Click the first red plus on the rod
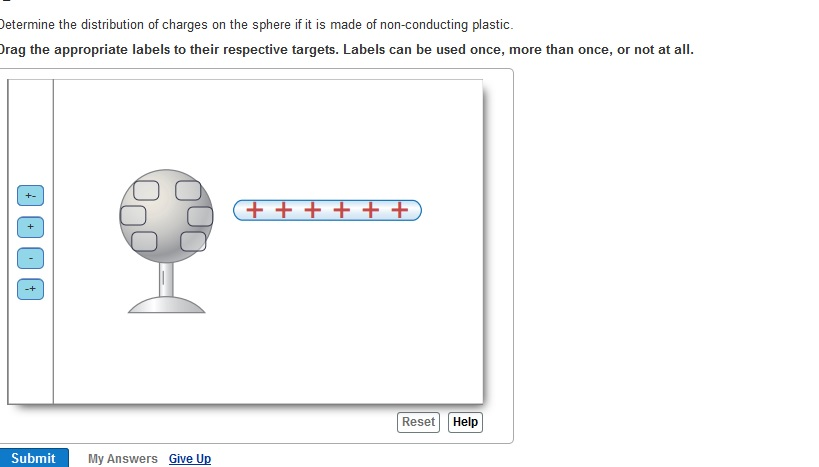819x467 pixels. (x=255, y=210)
